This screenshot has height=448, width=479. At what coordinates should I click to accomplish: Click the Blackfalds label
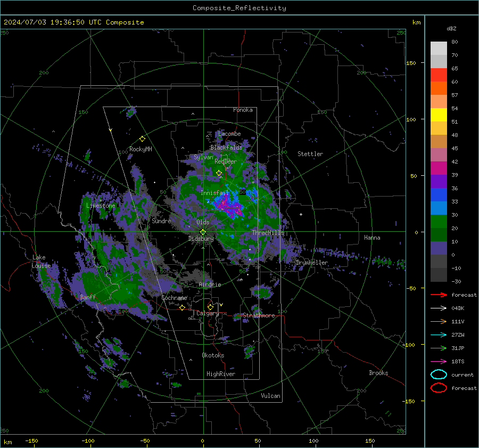[226, 148]
